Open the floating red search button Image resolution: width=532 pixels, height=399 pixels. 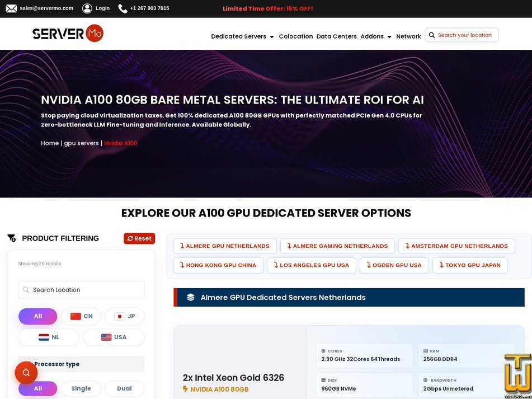coord(26,373)
